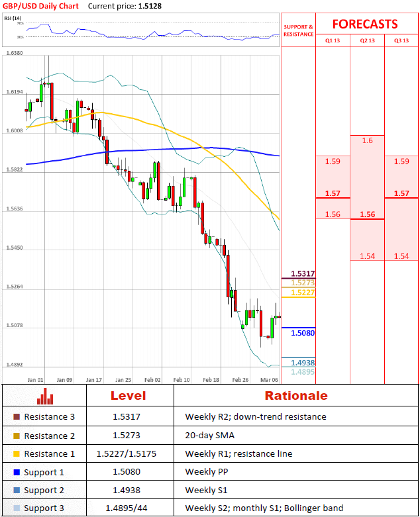Click the Q2 13 bold forecast value 1.56
420x517 pixels.
367,214
